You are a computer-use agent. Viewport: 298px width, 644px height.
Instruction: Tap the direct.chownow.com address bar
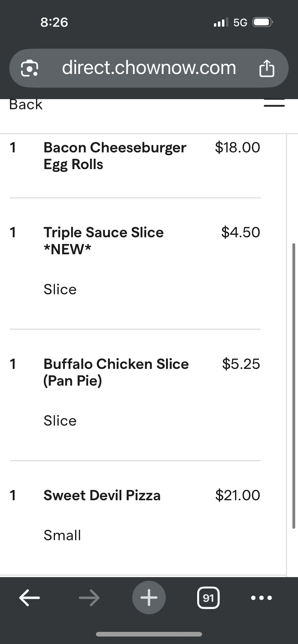click(x=149, y=68)
